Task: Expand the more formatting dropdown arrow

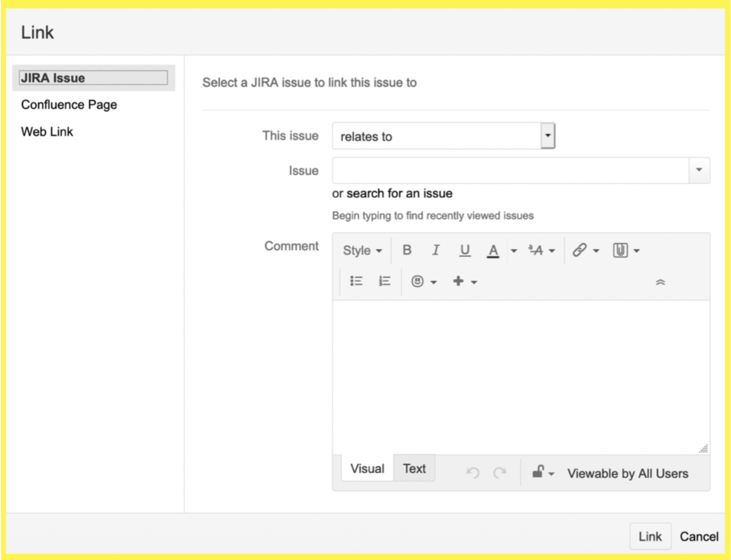Action: click(x=552, y=251)
